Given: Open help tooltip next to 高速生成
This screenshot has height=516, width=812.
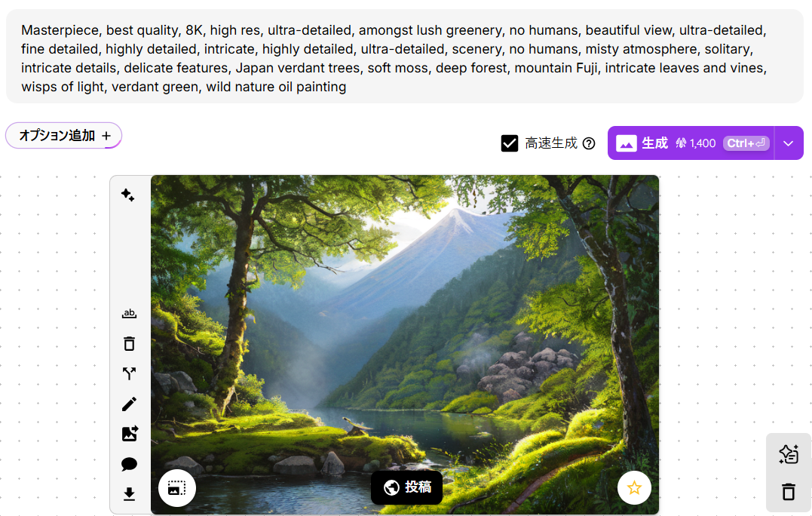Looking at the screenshot, I should click(589, 143).
